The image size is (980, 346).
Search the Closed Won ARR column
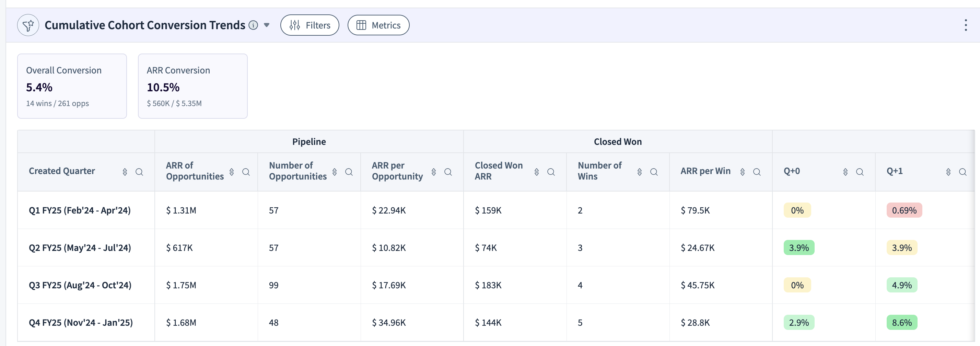coord(551,172)
